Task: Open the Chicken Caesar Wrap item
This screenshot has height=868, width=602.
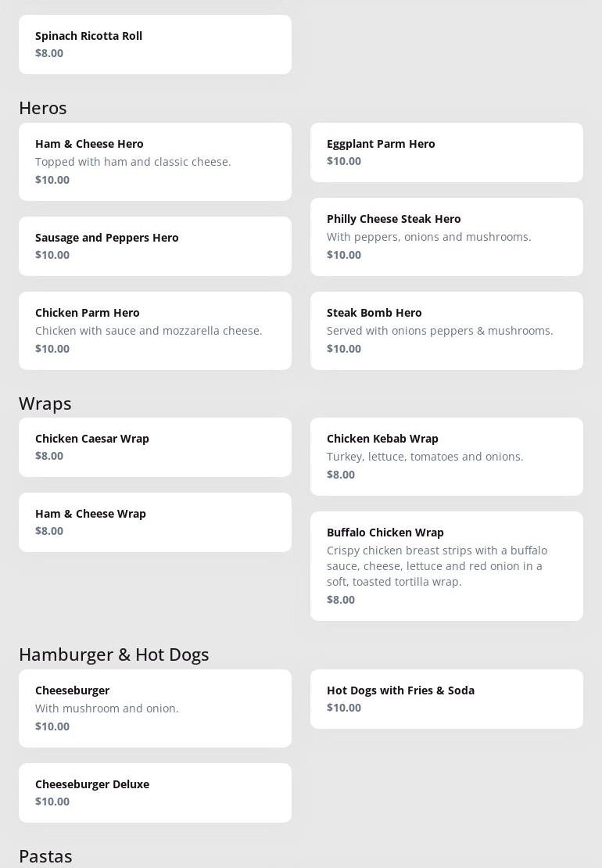Action: coord(155,447)
